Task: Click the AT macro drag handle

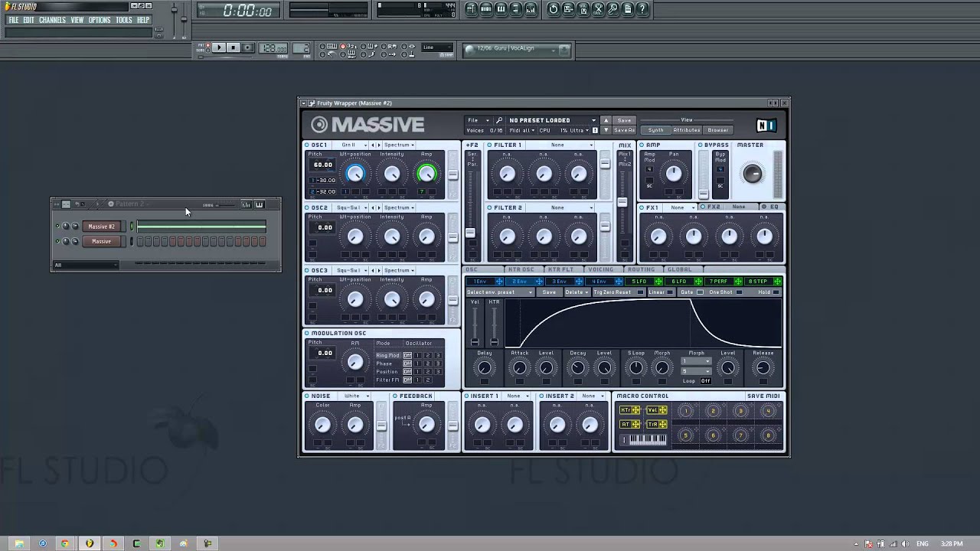Action: click(635, 424)
